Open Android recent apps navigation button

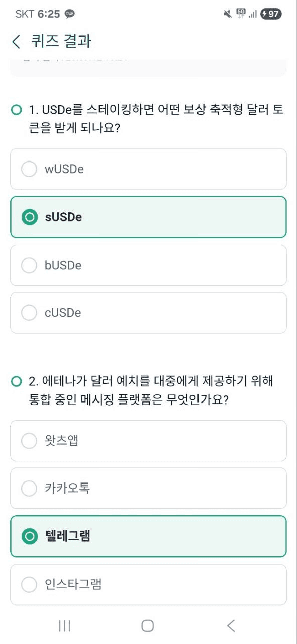pyautogui.click(x=64, y=625)
